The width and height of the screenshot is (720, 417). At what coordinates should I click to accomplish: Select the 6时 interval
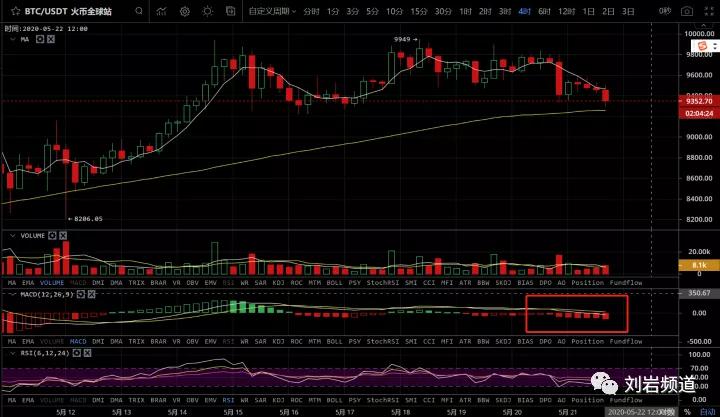coord(544,11)
